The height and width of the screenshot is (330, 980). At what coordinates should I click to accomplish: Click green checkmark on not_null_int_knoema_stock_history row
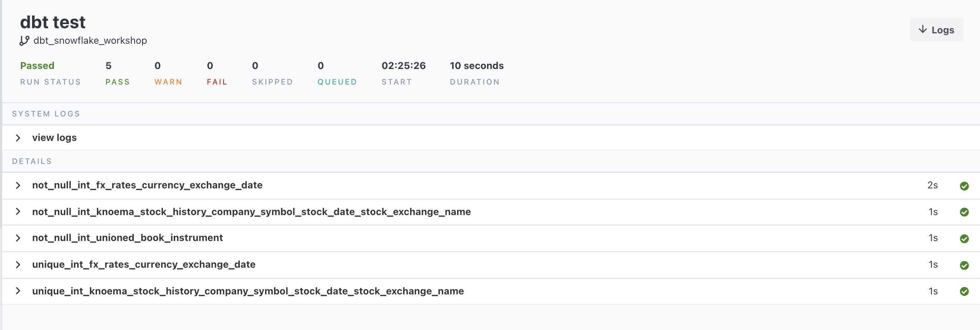[964, 212]
